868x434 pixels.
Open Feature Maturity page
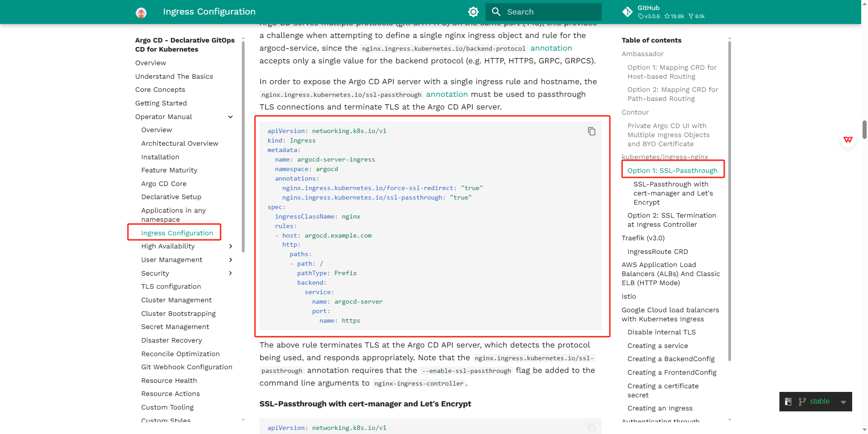169,170
